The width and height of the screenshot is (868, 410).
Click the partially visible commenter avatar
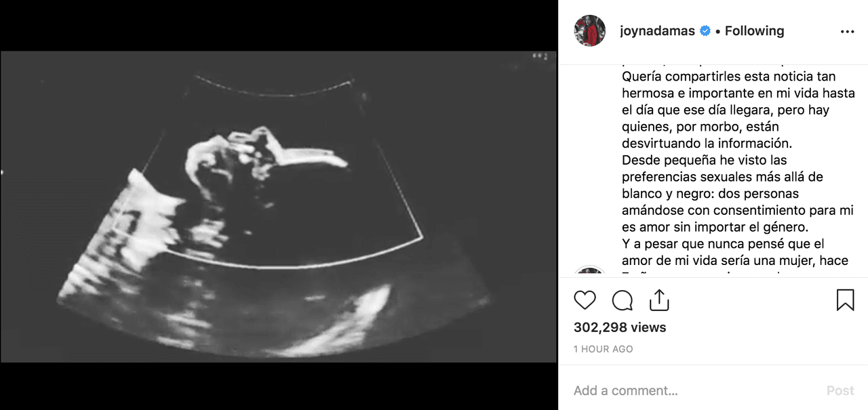590,272
